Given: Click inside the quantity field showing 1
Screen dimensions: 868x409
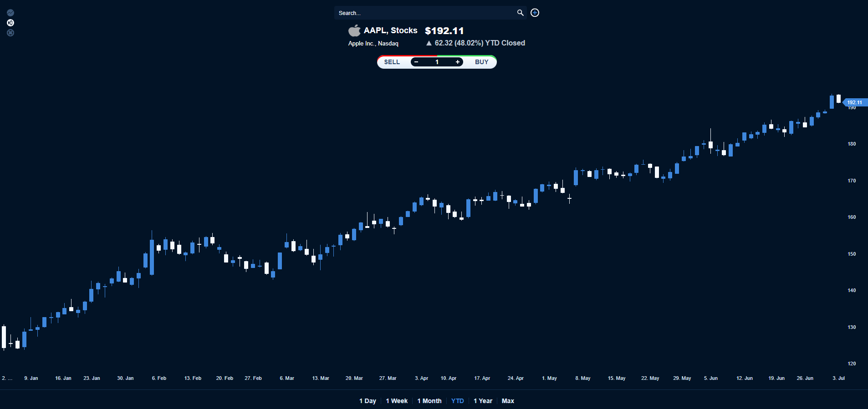Looking at the screenshot, I should (x=437, y=62).
